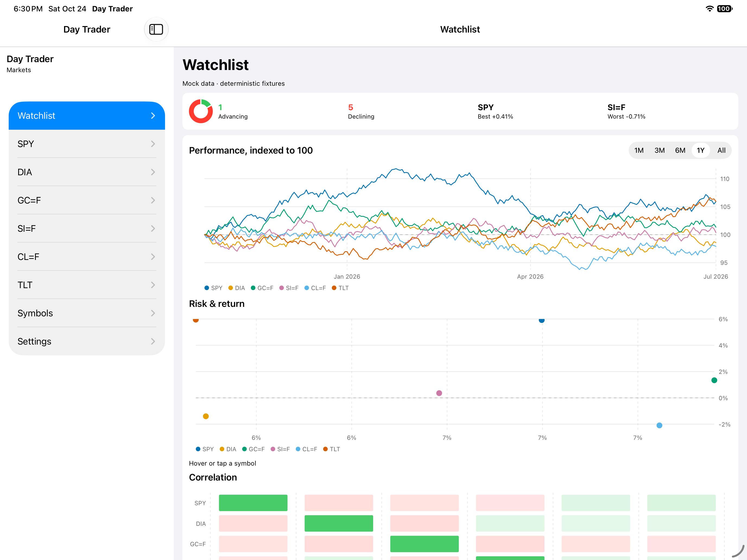Viewport: 747px width, 560px height.
Task: Tap the DIA yellow dot in the risk scatter
Action: pos(206,416)
